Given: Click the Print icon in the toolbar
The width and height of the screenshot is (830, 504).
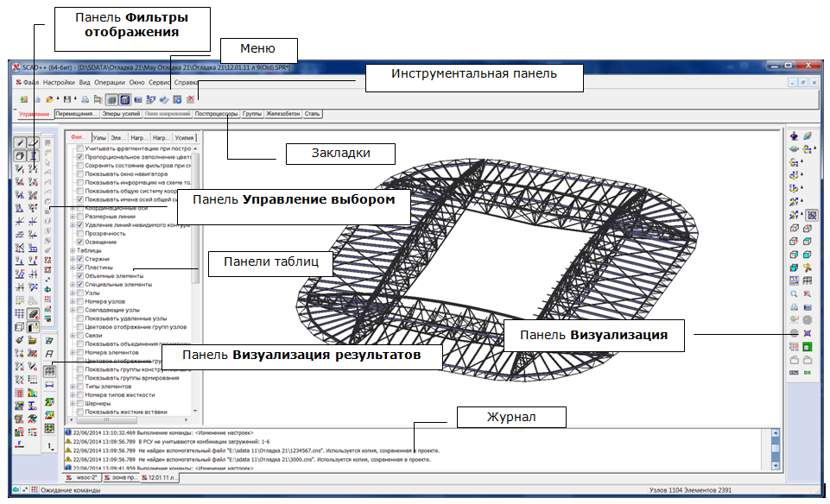Looking at the screenshot, I should click(x=86, y=100).
